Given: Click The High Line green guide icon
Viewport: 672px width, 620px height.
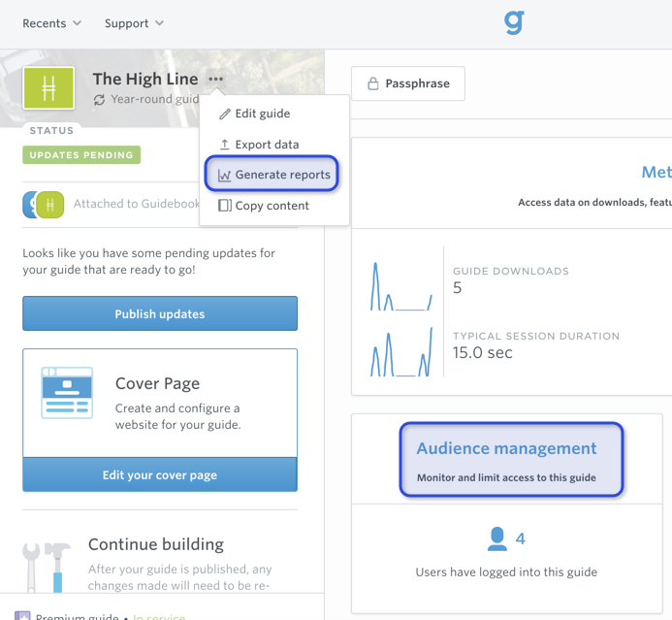Looking at the screenshot, I should click(48, 88).
